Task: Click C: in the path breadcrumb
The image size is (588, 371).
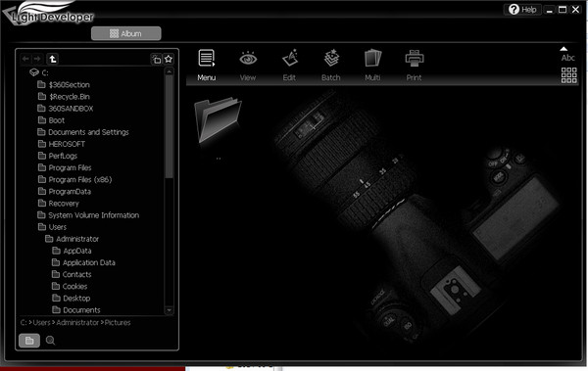Action: [24, 323]
